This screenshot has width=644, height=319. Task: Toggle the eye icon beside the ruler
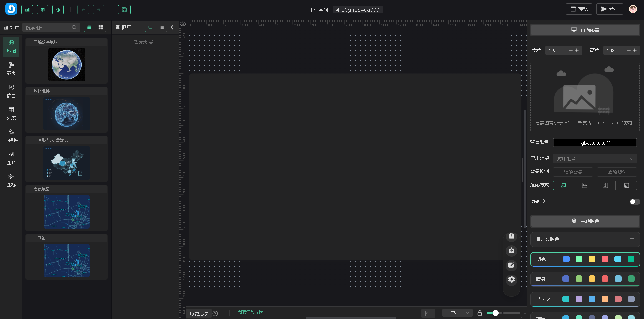click(183, 24)
